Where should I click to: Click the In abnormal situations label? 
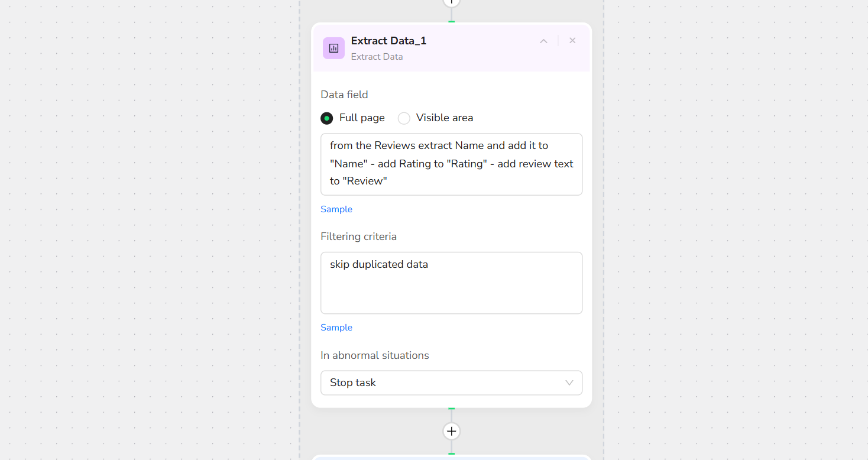pos(374,355)
